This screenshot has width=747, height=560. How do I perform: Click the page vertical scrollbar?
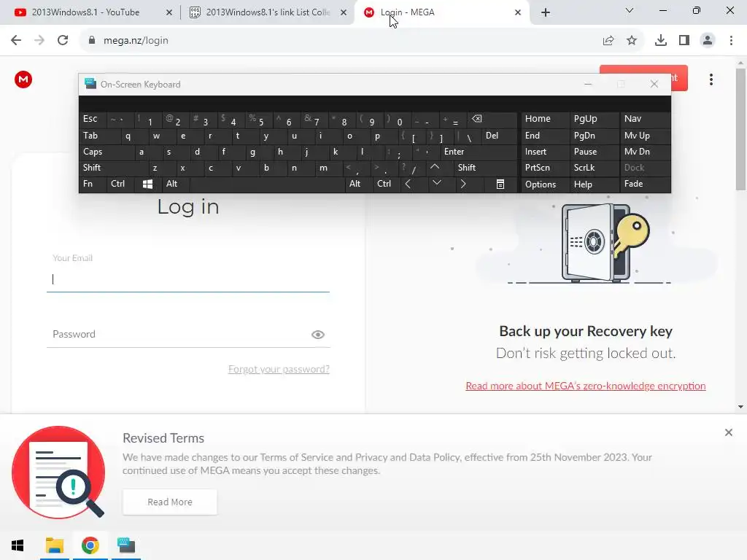pos(740,128)
